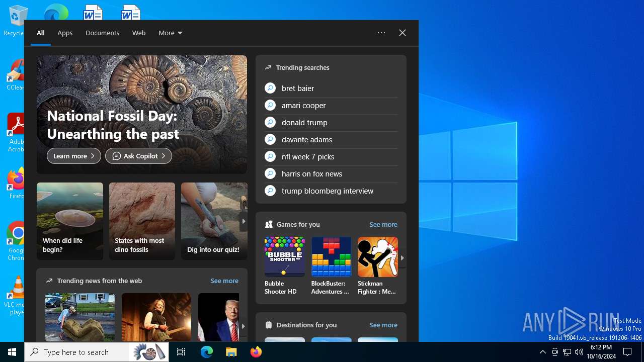644x362 pixels.
Task: Open Recycle Bin on the desktop
Action: 15,21
